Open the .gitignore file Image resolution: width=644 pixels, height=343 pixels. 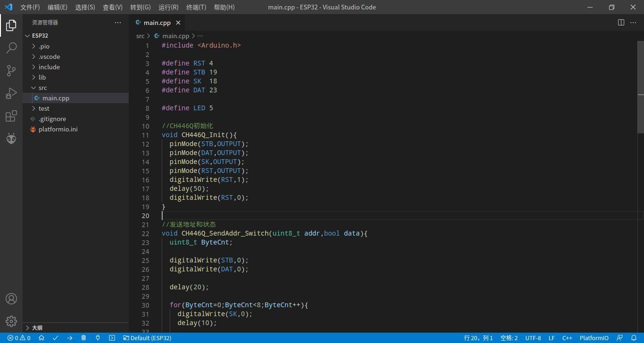pyautogui.click(x=75, y=119)
